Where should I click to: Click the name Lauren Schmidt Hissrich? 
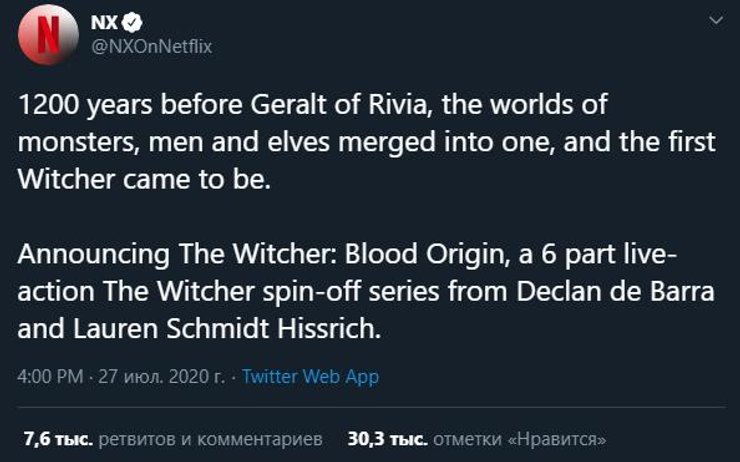pos(200,327)
